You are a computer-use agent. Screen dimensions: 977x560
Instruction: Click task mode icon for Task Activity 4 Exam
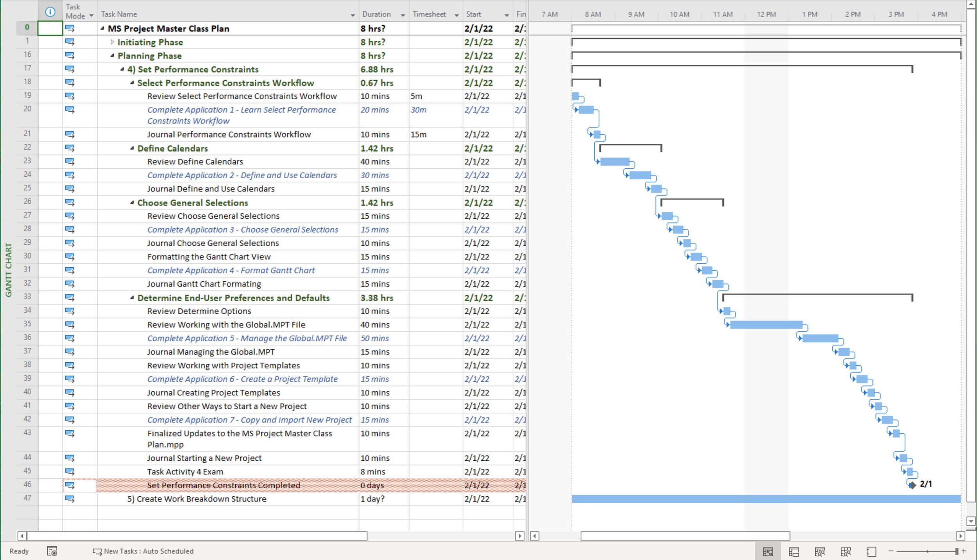click(x=70, y=471)
